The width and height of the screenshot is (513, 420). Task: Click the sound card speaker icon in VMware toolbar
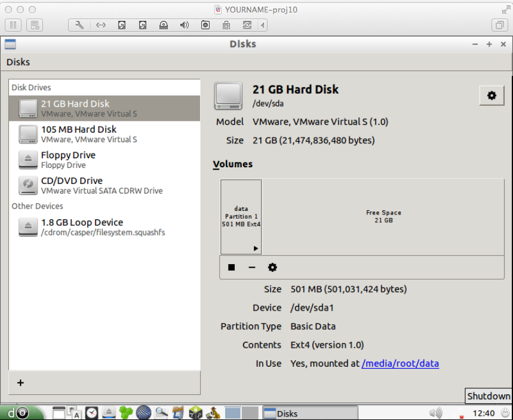(185, 25)
